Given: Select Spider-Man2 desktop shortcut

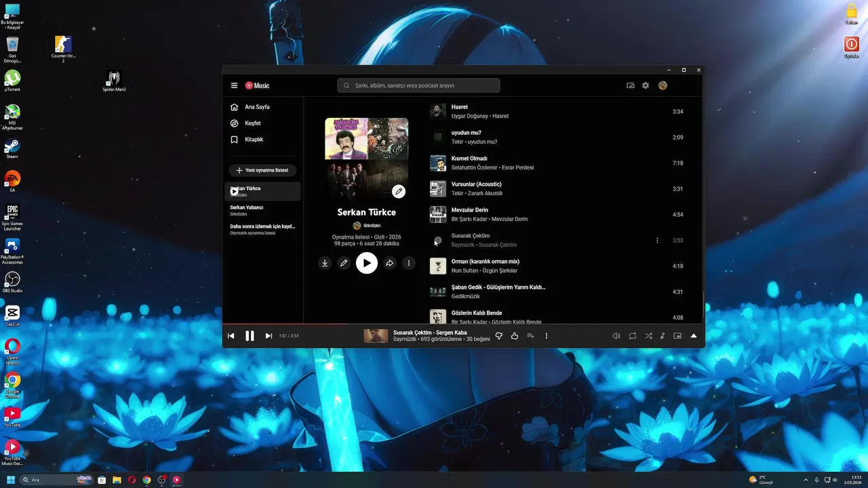Looking at the screenshot, I should (x=114, y=81).
